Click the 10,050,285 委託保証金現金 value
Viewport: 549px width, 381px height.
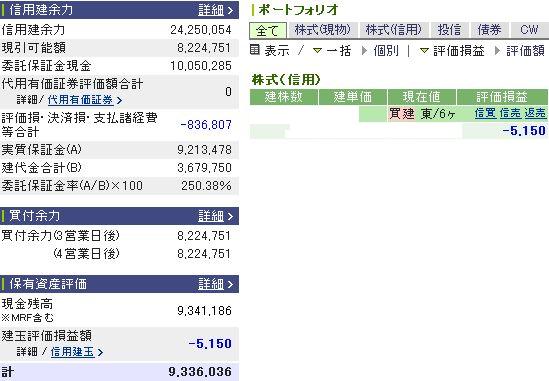click(201, 65)
